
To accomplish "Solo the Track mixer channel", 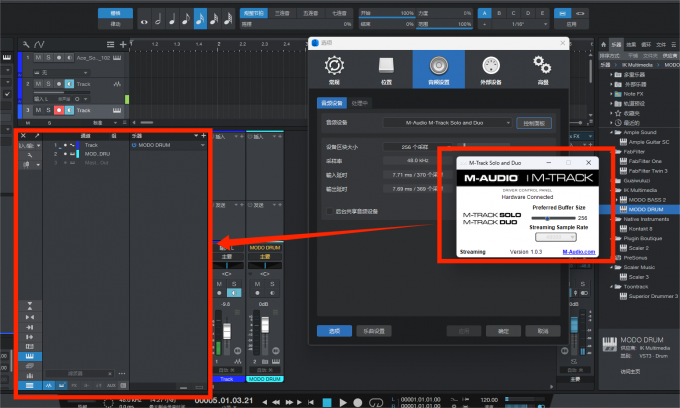I will pyautogui.click(x=234, y=284).
